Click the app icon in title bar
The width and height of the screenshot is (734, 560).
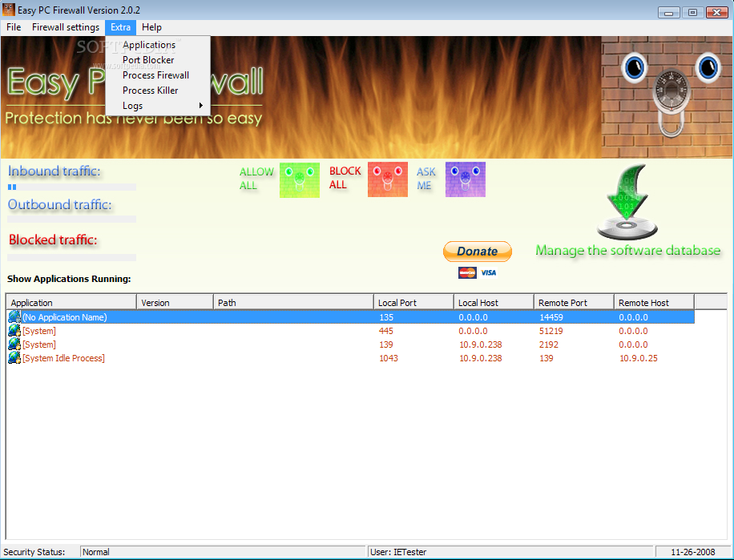9,10
